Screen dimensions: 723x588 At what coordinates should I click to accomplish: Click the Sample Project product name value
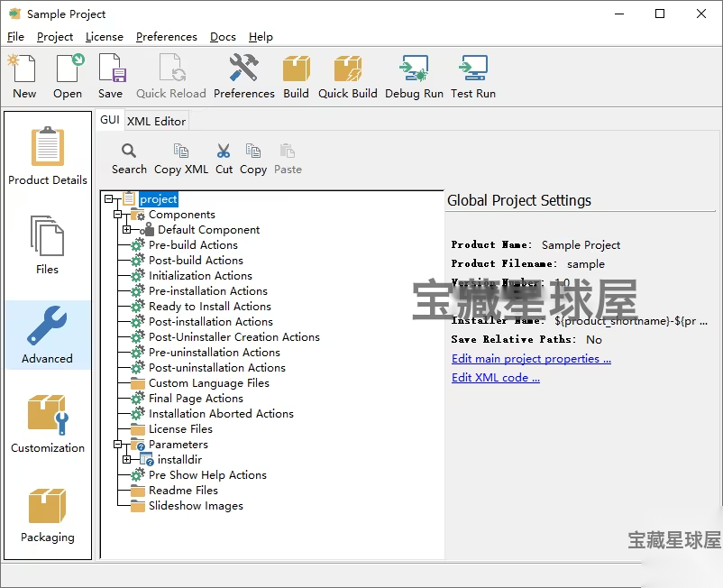point(581,245)
